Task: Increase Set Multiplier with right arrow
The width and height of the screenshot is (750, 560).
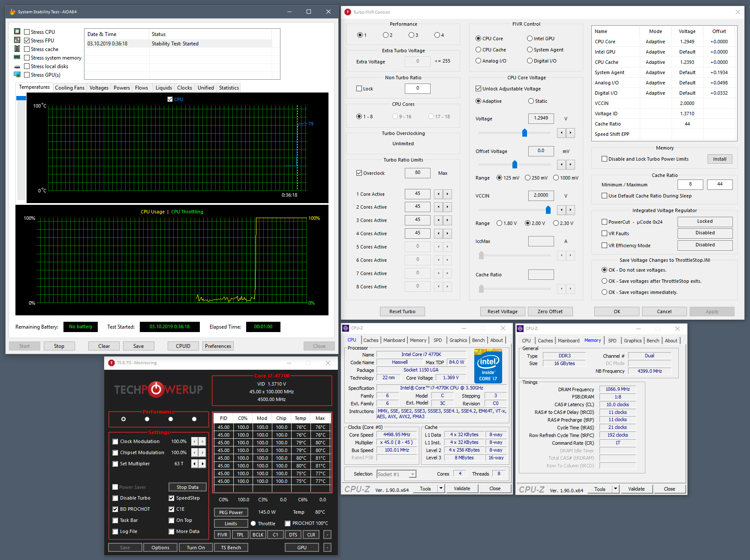Action: (x=202, y=464)
